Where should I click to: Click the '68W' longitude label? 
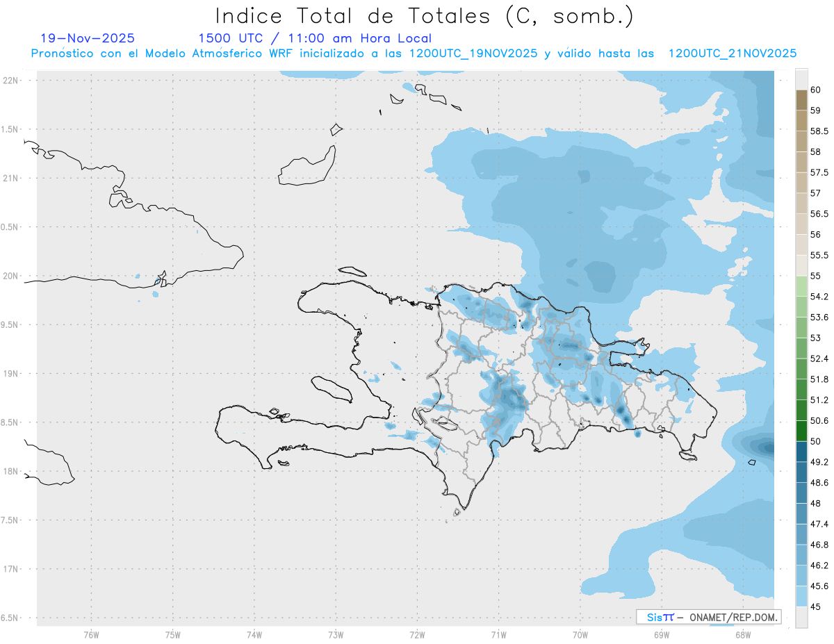(743, 634)
